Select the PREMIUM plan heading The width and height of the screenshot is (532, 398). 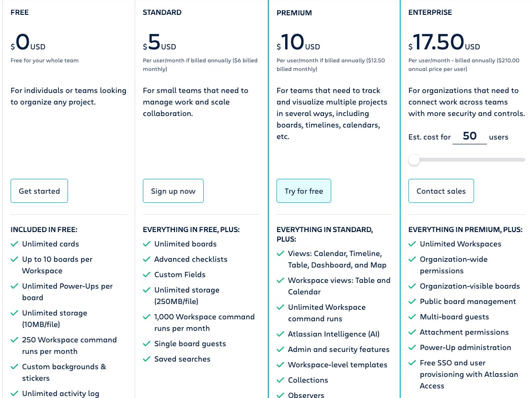(x=294, y=13)
